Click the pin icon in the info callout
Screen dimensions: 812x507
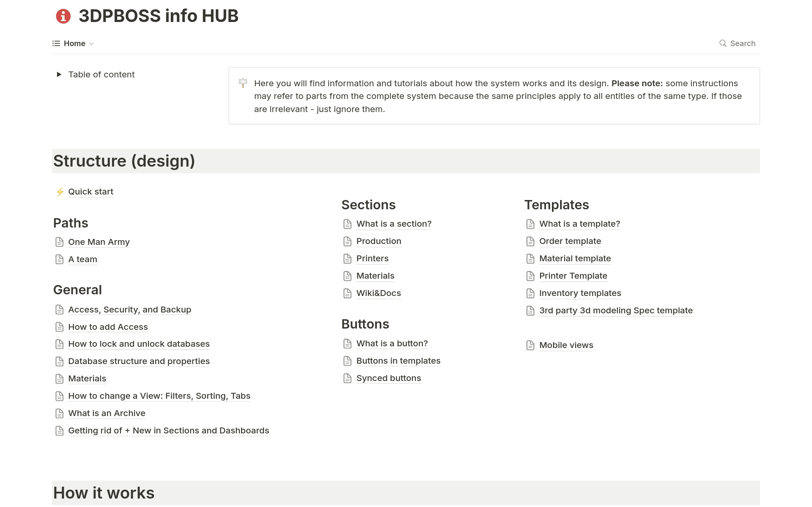click(x=243, y=83)
